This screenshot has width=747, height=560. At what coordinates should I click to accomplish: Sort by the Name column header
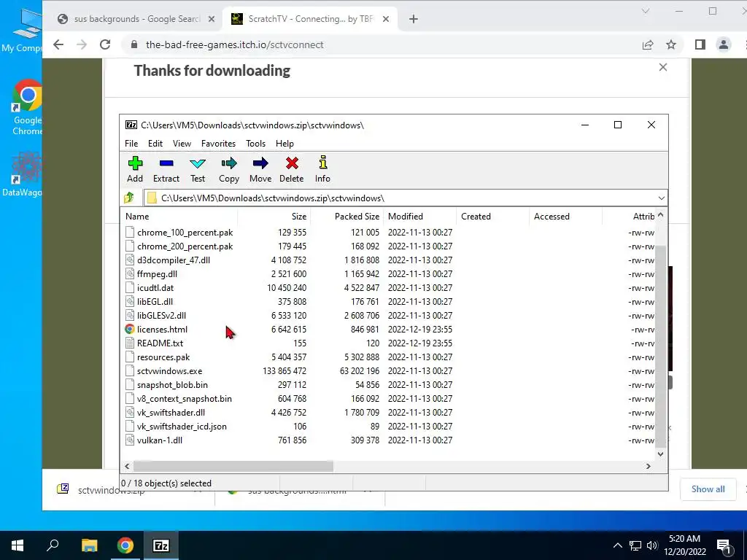pyautogui.click(x=179, y=216)
